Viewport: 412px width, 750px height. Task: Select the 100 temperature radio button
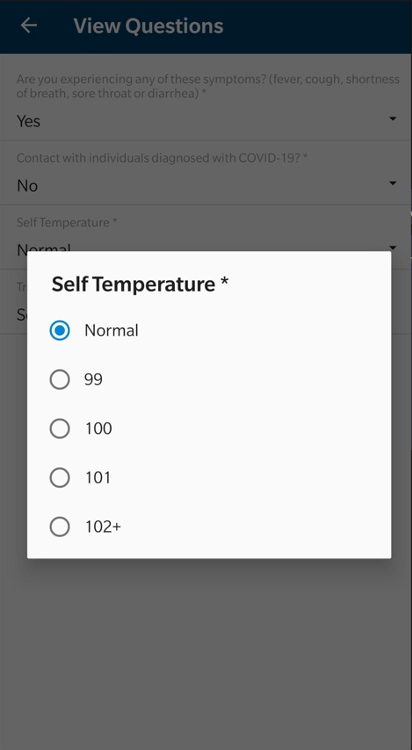[60, 429]
